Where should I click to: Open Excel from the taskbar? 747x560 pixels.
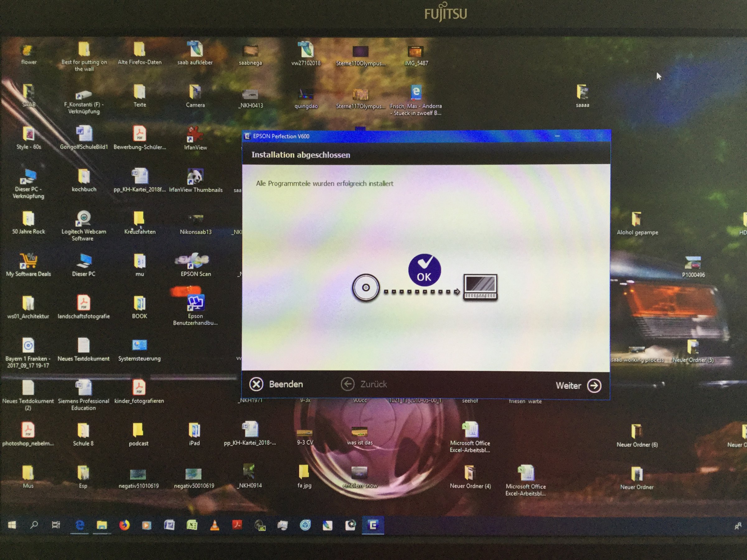(192, 525)
